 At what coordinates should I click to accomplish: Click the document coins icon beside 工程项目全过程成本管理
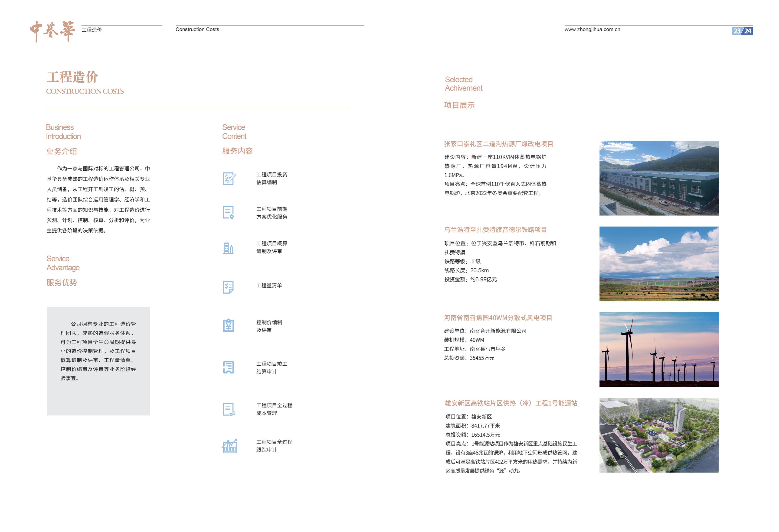tap(229, 409)
